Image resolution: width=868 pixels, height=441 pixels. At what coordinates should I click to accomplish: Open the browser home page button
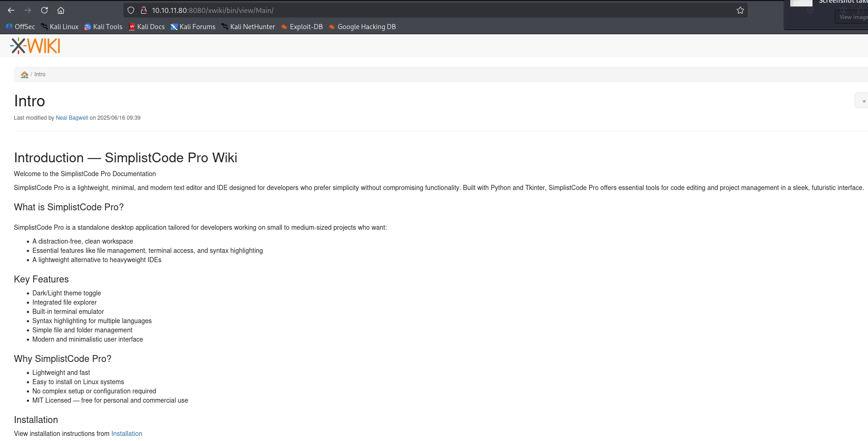click(x=61, y=10)
